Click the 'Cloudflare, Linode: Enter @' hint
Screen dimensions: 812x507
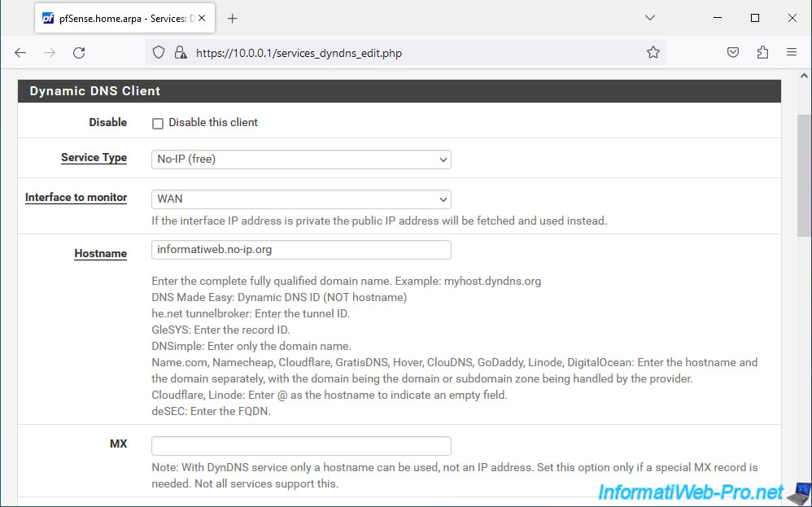click(x=330, y=396)
